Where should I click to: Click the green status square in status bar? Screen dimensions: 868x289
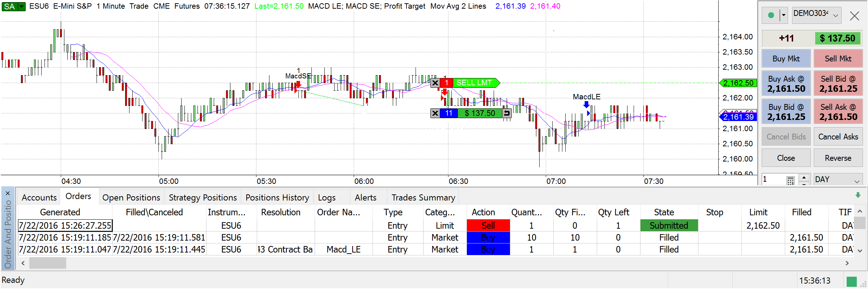click(852, 281)
